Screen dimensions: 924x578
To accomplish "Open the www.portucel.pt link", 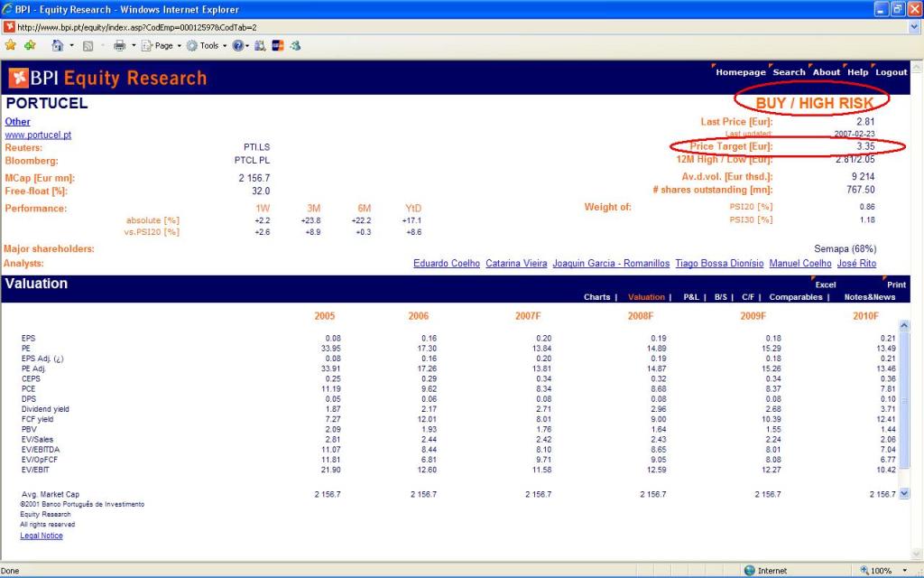I will (x=38, y=135).
